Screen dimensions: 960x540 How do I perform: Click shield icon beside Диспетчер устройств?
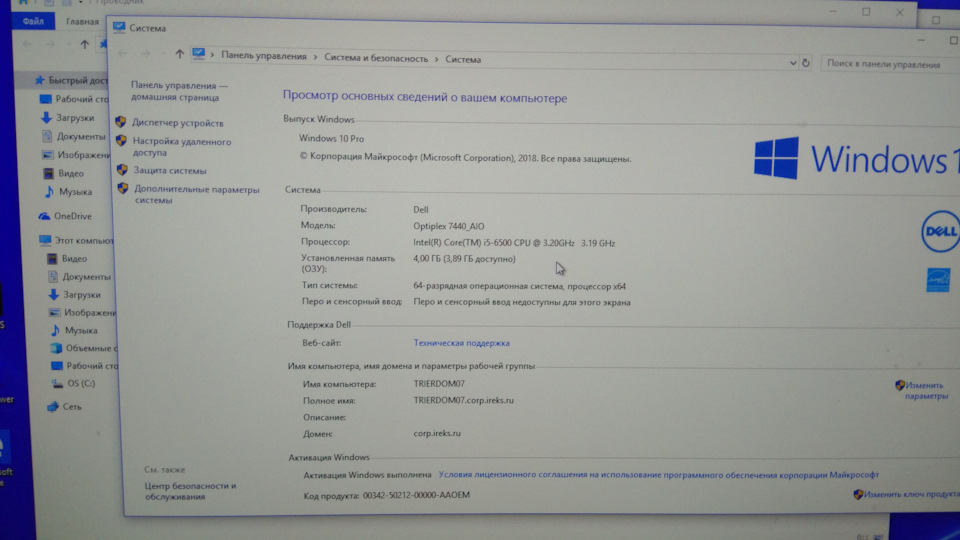121,122
